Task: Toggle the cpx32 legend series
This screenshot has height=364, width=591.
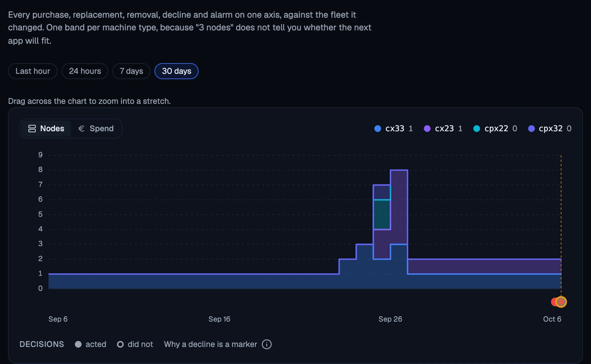Action: point(550,129)
